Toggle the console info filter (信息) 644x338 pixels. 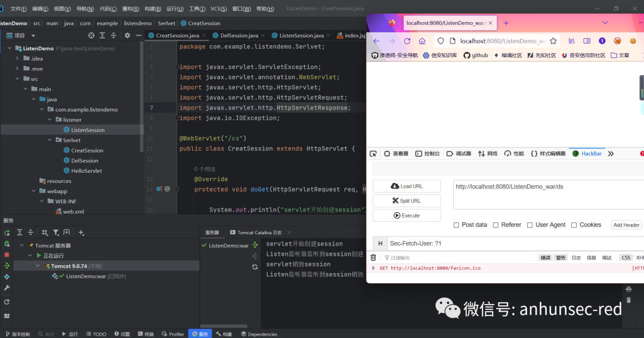(592, 258)
